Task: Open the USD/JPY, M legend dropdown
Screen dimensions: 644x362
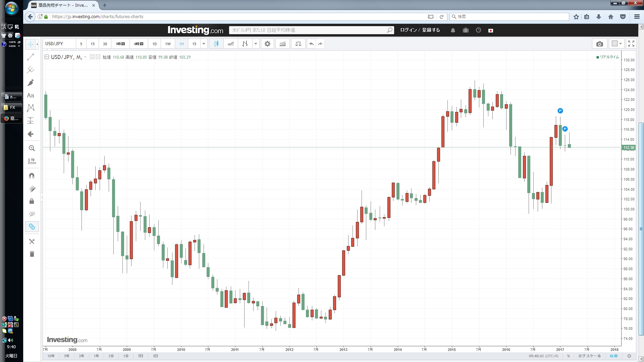Action: coord(85,57)
